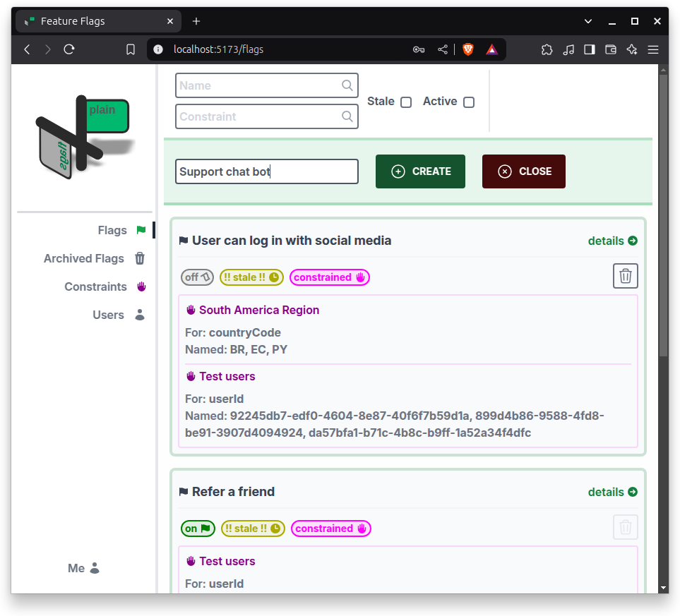
Task: Click the Brave Rewards triangle icon
Action: [491, 49]
